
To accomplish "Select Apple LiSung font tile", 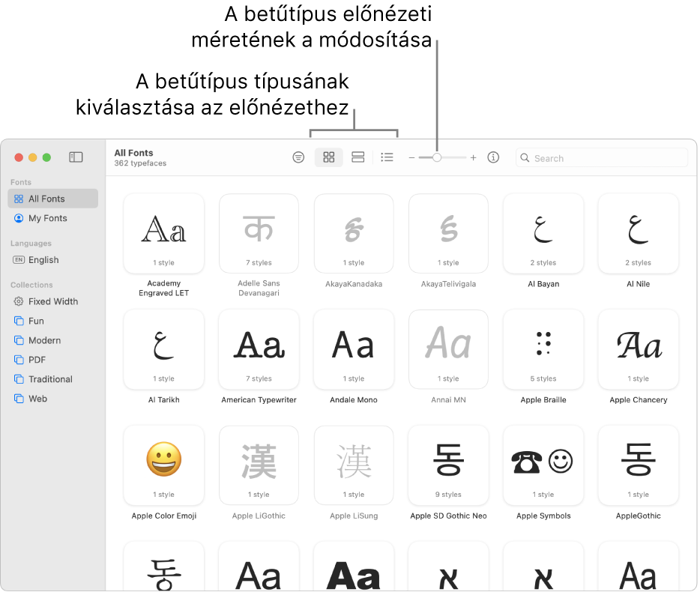I will pos(354,465).
